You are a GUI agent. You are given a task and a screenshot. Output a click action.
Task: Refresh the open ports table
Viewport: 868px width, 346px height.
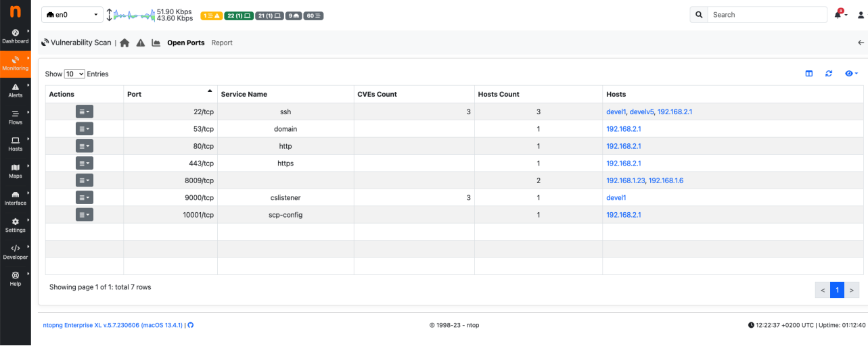pyautogui.click(x=829, y=74)
